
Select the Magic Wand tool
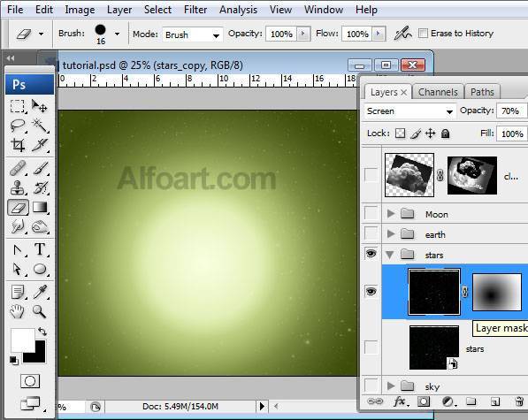[40, 126]
